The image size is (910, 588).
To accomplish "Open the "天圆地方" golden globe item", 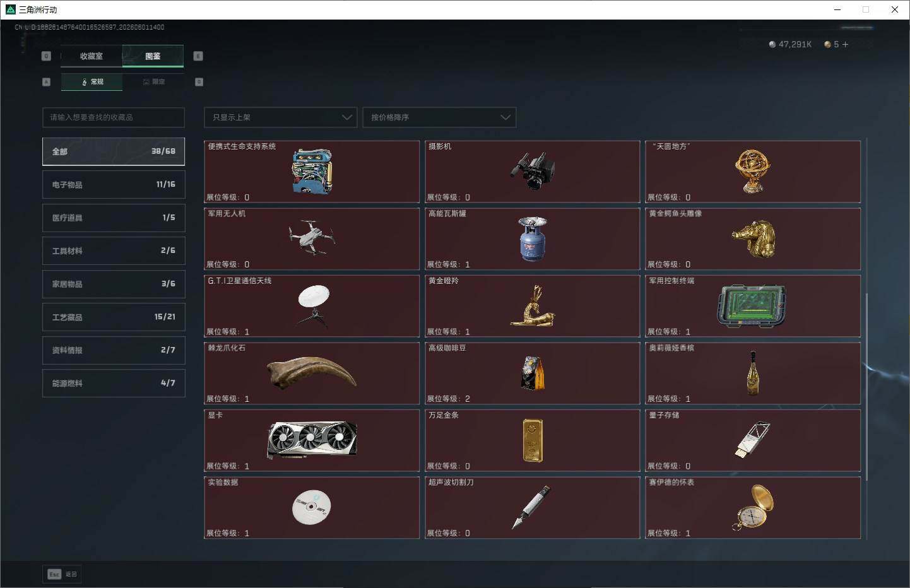I will coord(753,172).
